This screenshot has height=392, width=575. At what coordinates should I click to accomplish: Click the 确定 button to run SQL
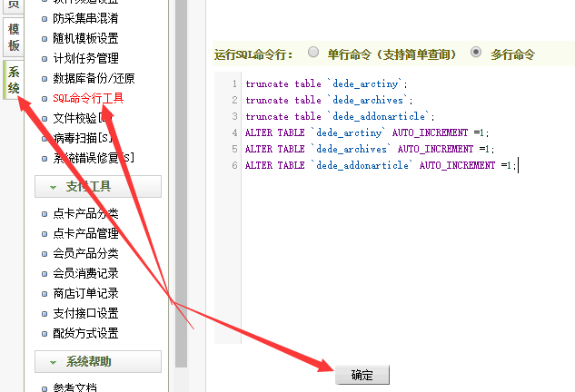tap(362, 375)
